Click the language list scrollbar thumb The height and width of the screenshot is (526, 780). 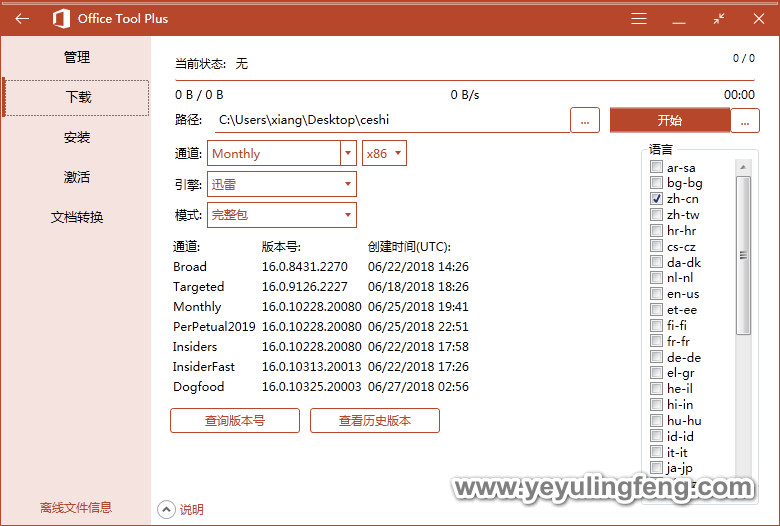[743, 255]
